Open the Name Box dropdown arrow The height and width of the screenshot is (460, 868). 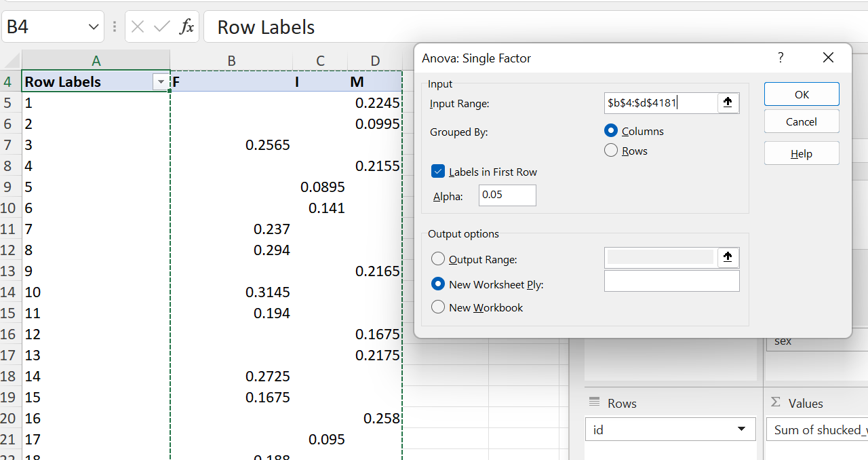(94, 27)
